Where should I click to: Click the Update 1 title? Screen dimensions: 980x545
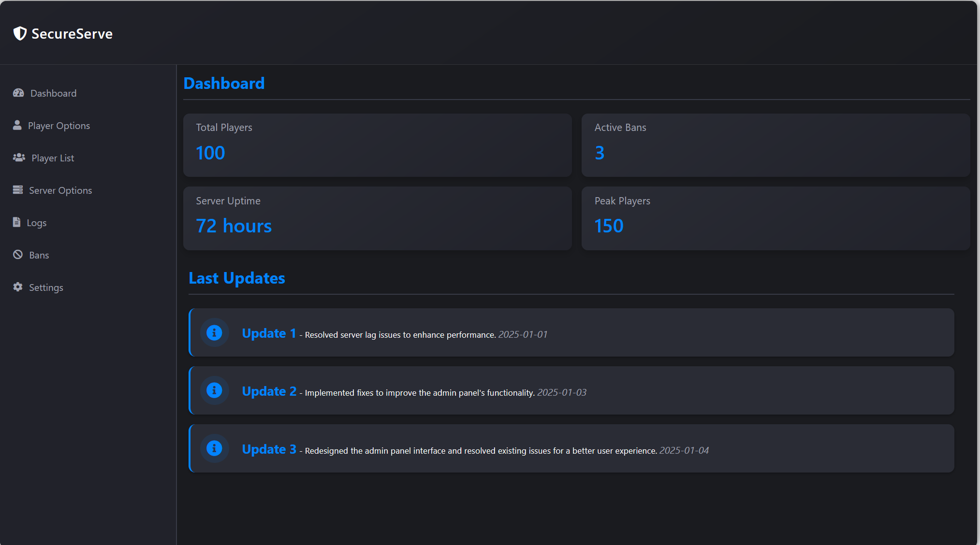coord(269,333)
